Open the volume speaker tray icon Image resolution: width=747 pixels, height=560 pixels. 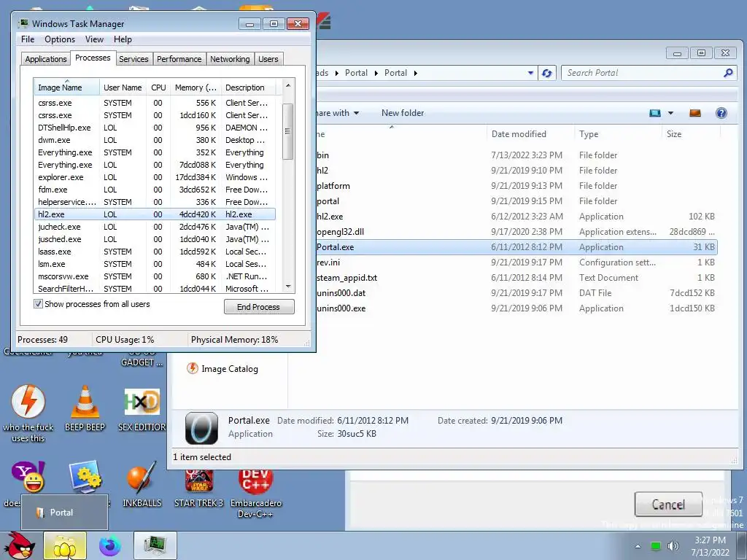[673, 546]
